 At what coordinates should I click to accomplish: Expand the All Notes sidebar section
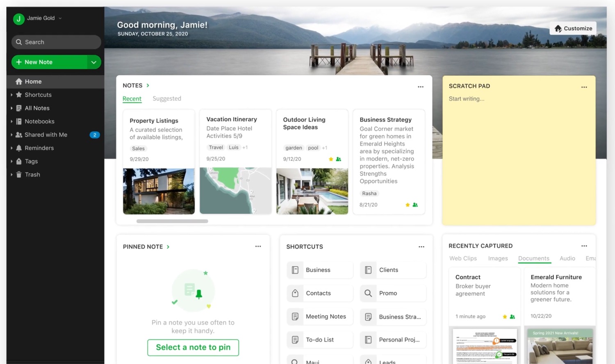pyautogui.click(x=11, y=108)
